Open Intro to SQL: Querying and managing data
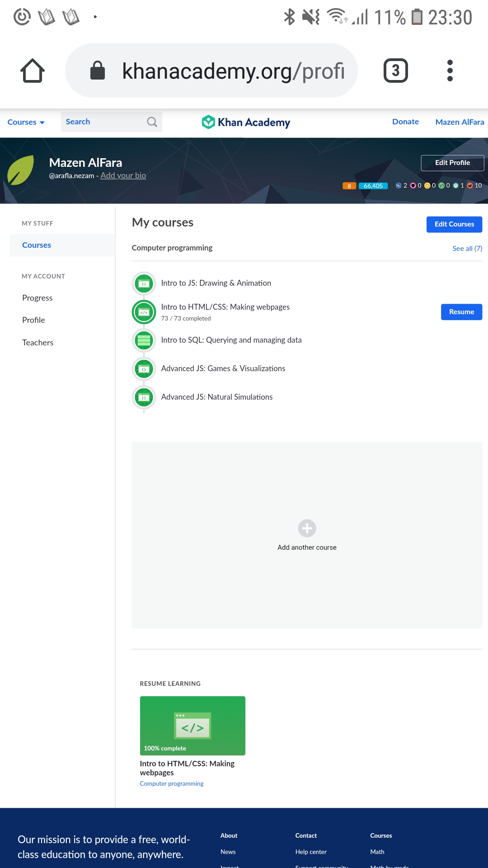The image size is (488, 868). point(231,340)
